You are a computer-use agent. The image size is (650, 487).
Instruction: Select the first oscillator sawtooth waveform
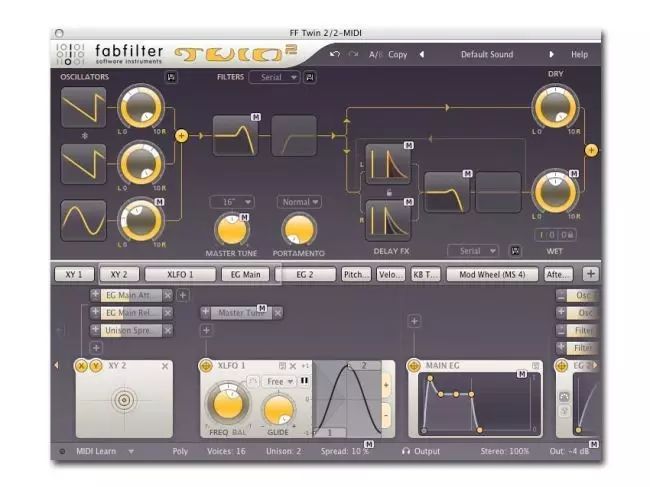83,107
